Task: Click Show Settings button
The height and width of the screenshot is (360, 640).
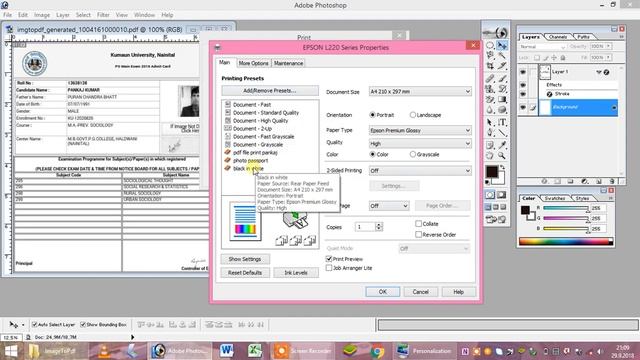Action: click(x=245, y=259)
